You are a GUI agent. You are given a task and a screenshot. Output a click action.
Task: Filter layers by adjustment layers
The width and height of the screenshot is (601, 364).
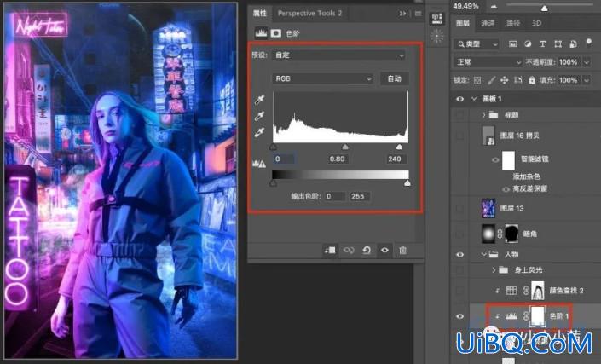click(528, 44)
